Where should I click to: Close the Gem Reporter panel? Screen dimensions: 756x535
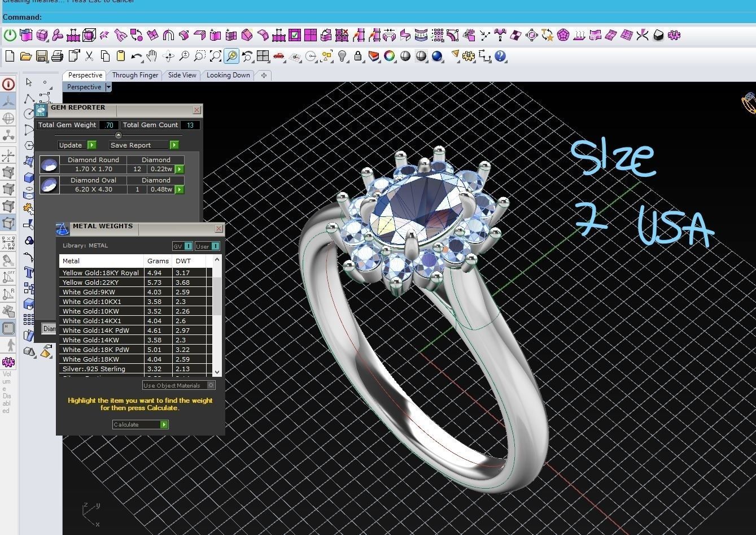coord(196,110)
